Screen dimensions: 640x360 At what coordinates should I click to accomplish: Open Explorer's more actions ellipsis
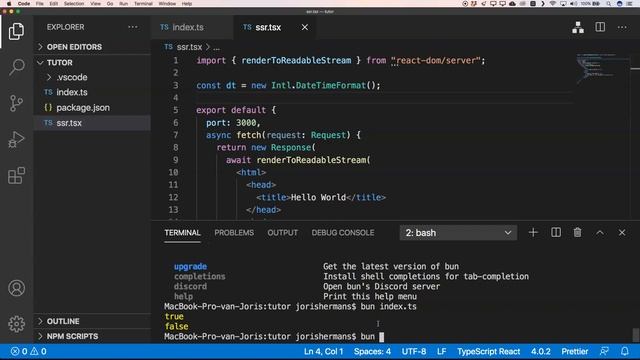coord(133,27)
